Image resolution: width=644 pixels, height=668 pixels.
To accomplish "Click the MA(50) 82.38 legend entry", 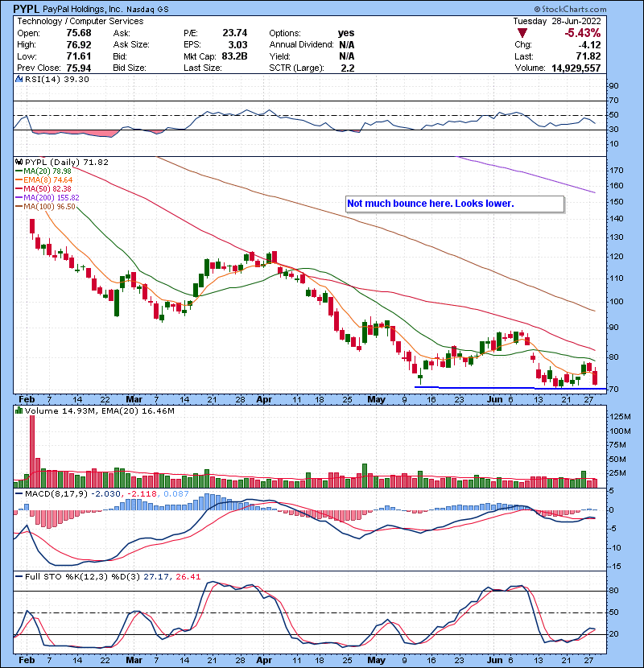I will click(x=43, y=188).
